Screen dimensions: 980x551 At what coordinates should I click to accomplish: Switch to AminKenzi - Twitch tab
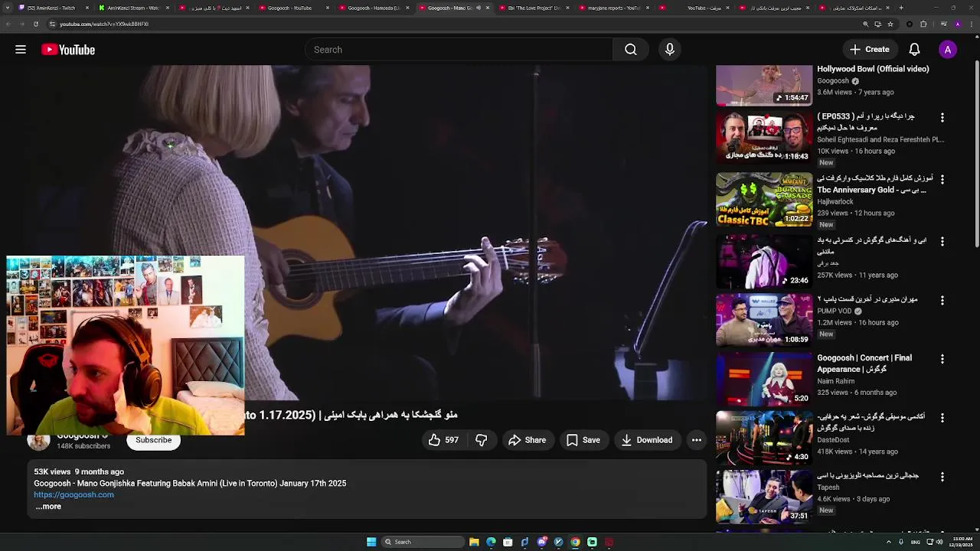click(x=52, y=8)
